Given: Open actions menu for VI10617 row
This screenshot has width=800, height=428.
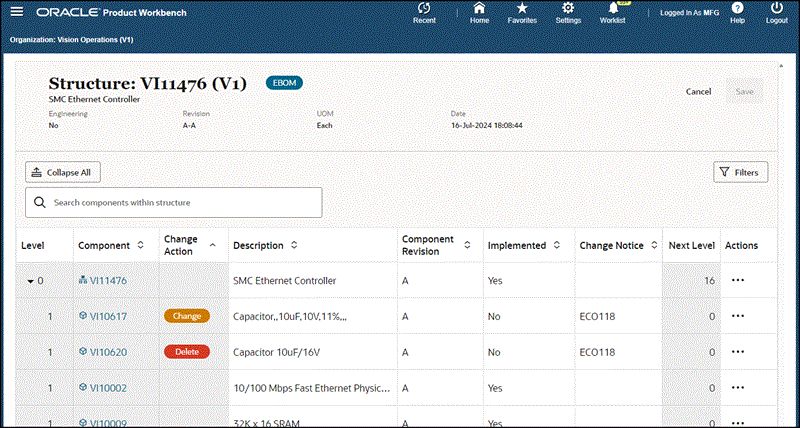Looking at the screenshot, I should [738, 316].
